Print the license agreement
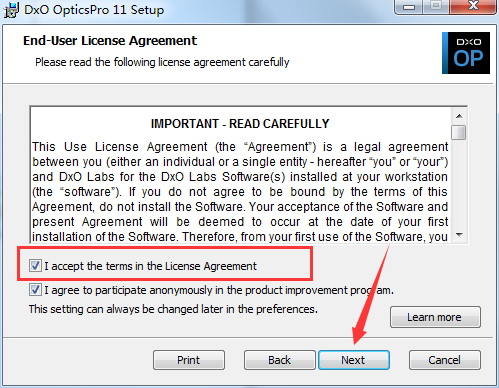The height and width of the screenshot is (388, 499). point(189,360)
